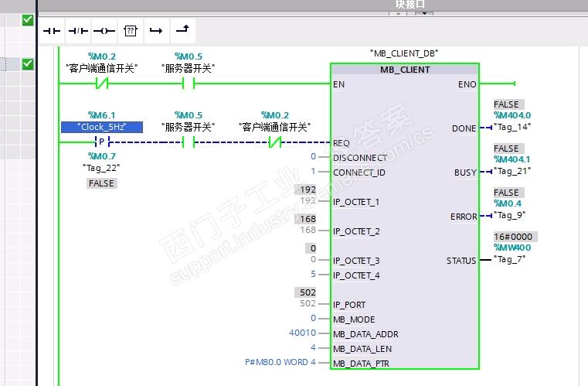Select the "Tag_22" operand under P contact
The height and width of the screenshot is (386, 588).
click(x=101, y=167)
